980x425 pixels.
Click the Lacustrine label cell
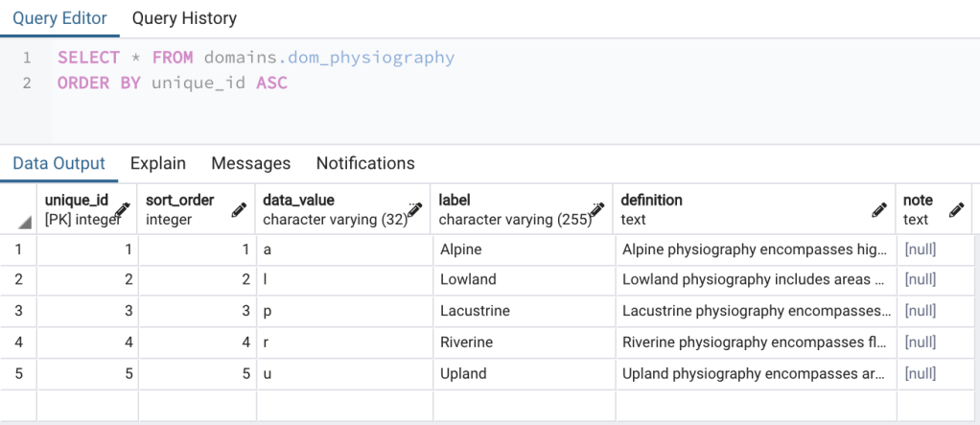521,311
